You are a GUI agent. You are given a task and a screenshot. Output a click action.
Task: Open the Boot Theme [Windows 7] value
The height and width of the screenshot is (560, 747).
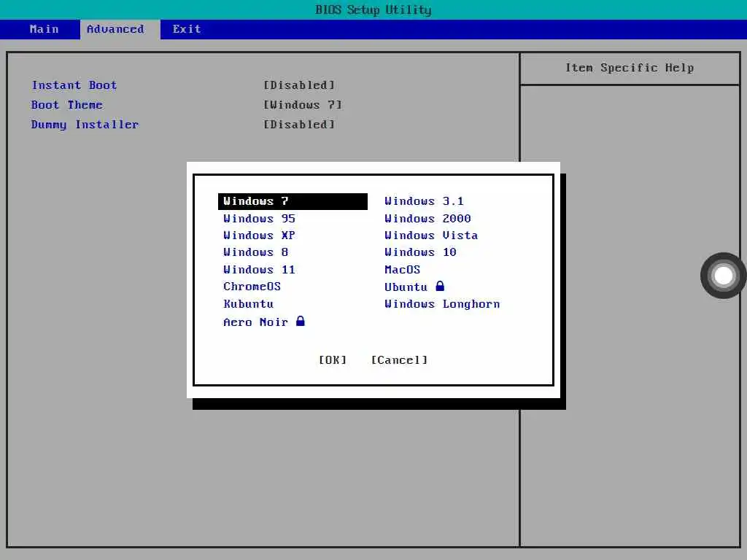[x=303, y=105]
